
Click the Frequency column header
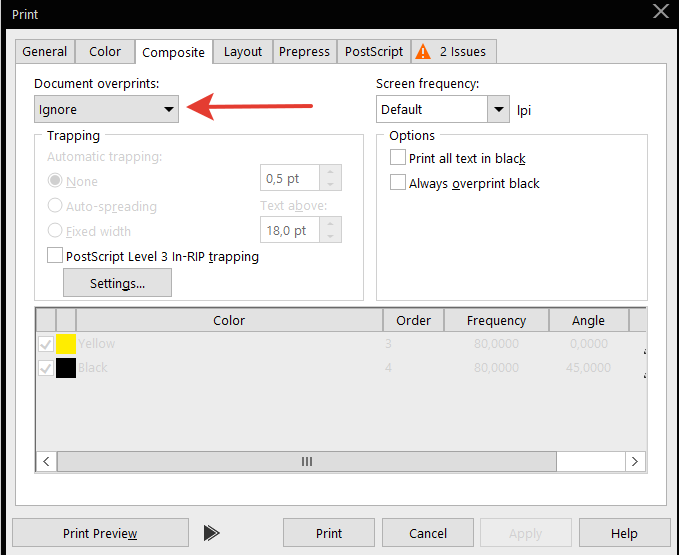496,320
